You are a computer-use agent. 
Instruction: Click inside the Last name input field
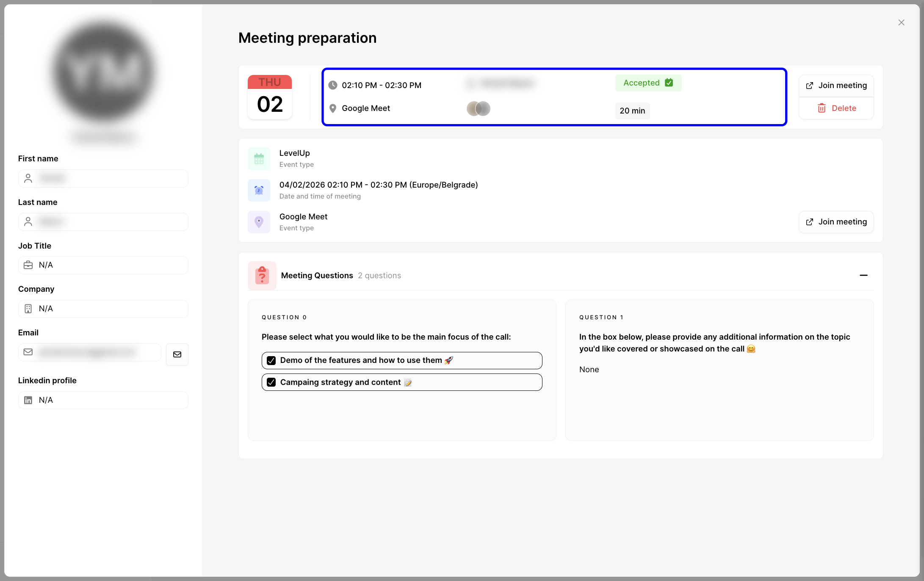pyautogui.click(x=103, y=221)
